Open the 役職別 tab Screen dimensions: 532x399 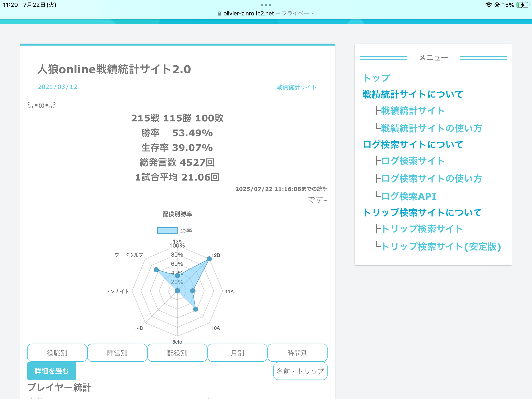click(x=57, y=353)
